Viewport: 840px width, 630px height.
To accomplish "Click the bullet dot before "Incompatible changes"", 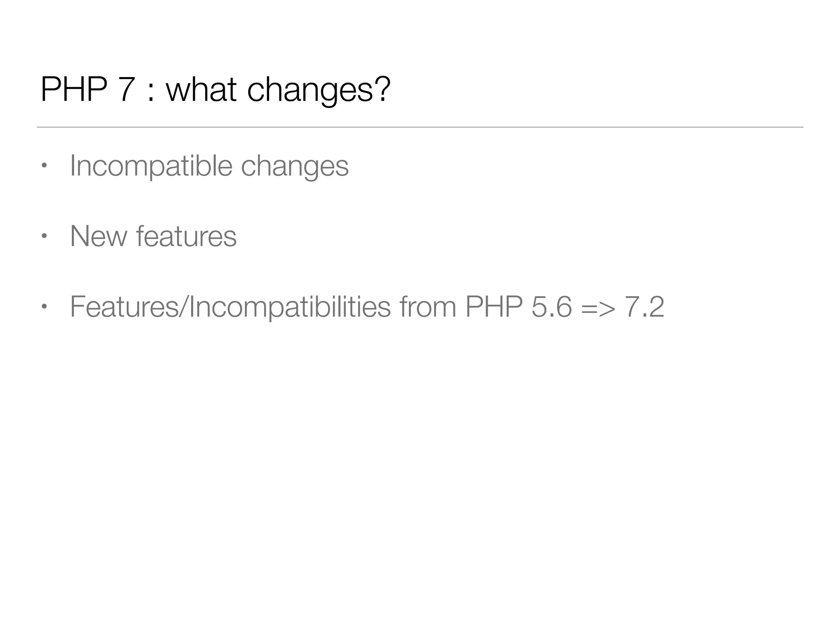I will point(44,166).
